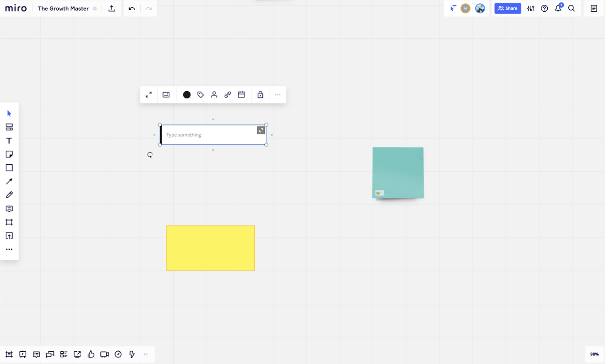This screenshot has width=605, height=364.
Task: Start the Timer from the bottom bar
Action: 118,354
